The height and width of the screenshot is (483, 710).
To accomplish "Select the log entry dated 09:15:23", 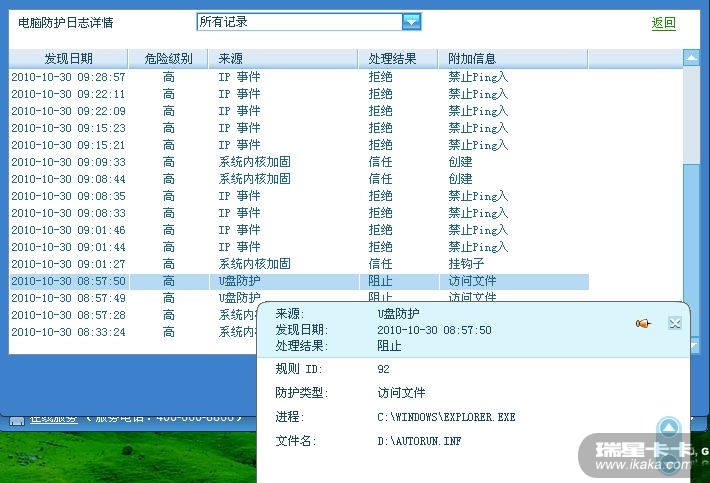I will (x=299, y=128).
